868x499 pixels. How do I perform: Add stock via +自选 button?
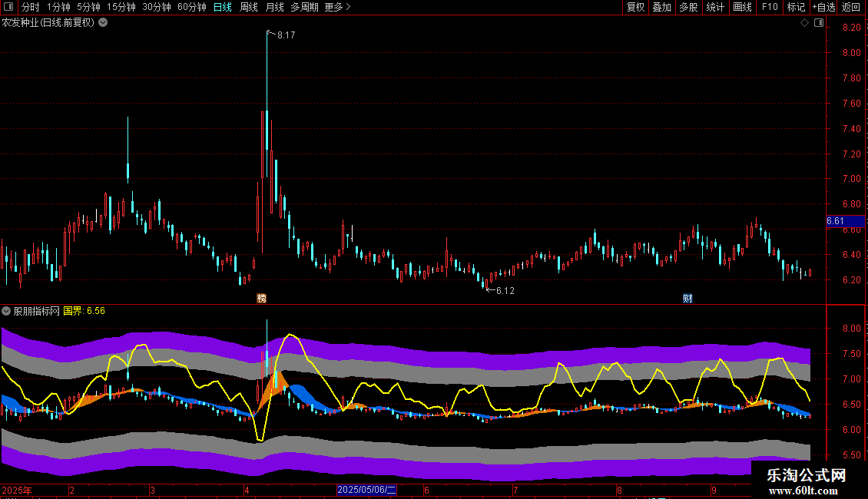pyautogui.click(x=823, y=7)
